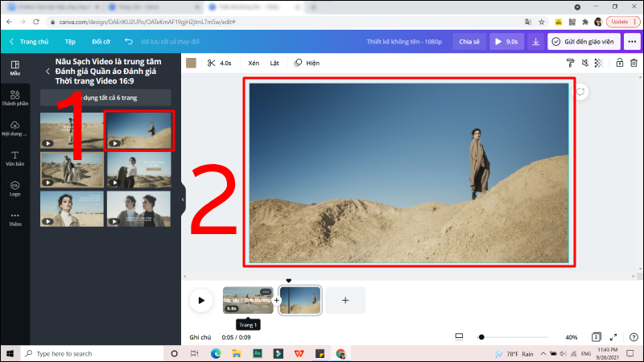Select template thumbnail of woman close-up portrait
The height and width of the screenshot is (362, 644).
click(x=72, y=208)
